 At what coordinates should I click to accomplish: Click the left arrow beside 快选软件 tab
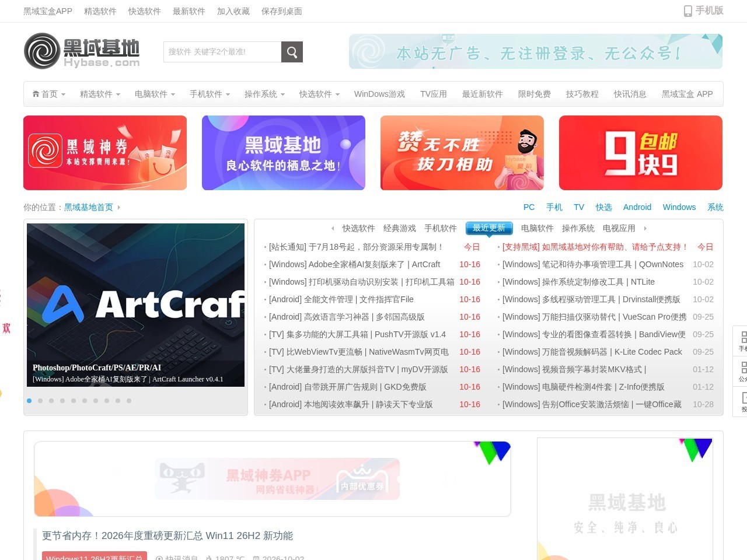click(x=333, y=228)
